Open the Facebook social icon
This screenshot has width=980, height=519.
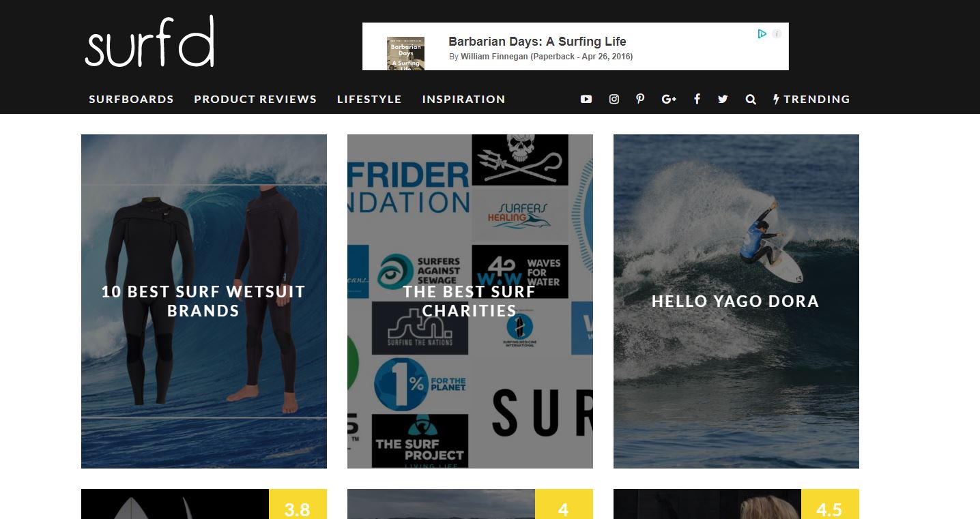[x=697, y=99]
